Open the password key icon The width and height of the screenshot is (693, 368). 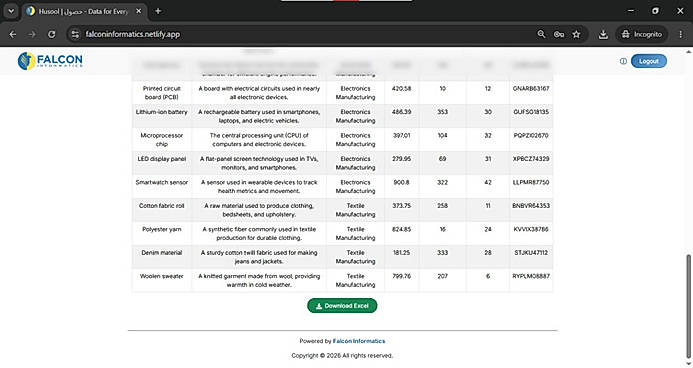pyautogui.click(x=559, y=34)
